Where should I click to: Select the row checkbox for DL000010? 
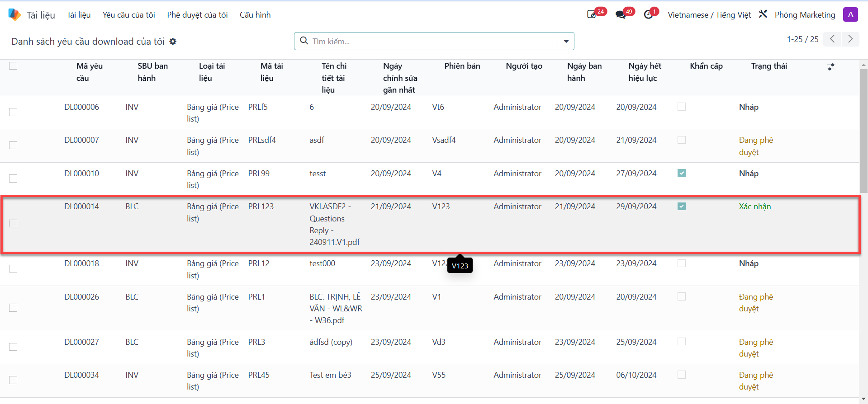(x=13, y=179)
